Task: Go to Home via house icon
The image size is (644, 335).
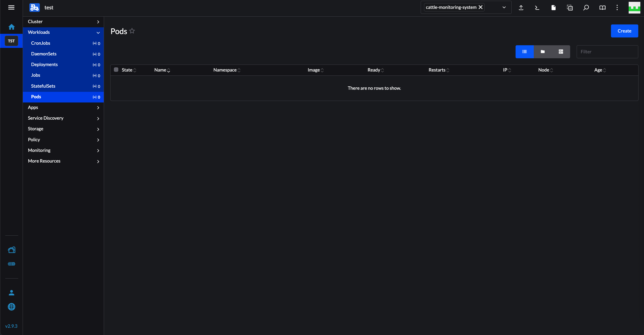Action: [11, 27]
